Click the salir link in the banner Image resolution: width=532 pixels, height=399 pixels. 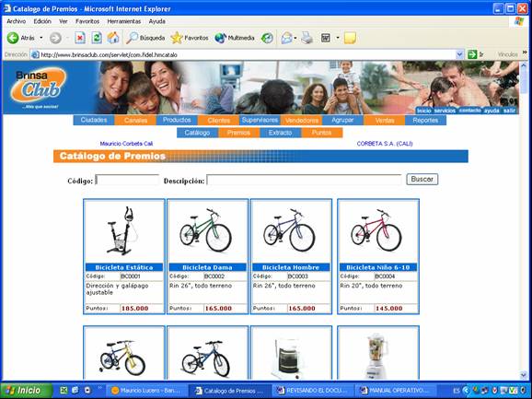pos(509,111)
